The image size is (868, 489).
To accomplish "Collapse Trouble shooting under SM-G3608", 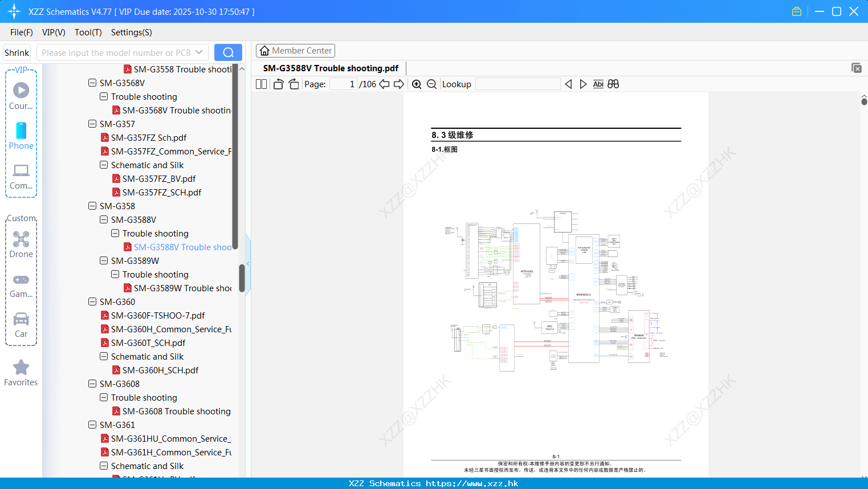I will pos(104,397).
